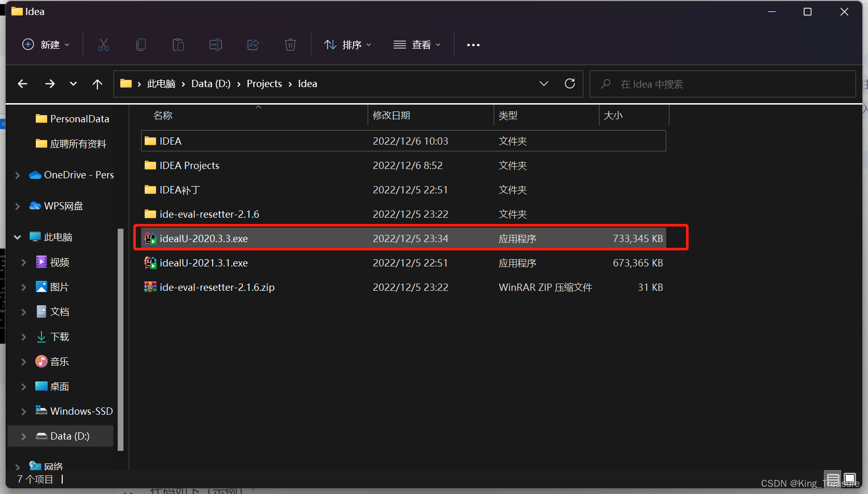Select the WinRAR icon of ide-eval-resetter-2.1.6.zip
This screenshot has width=868, height=494.
point(150,287)
